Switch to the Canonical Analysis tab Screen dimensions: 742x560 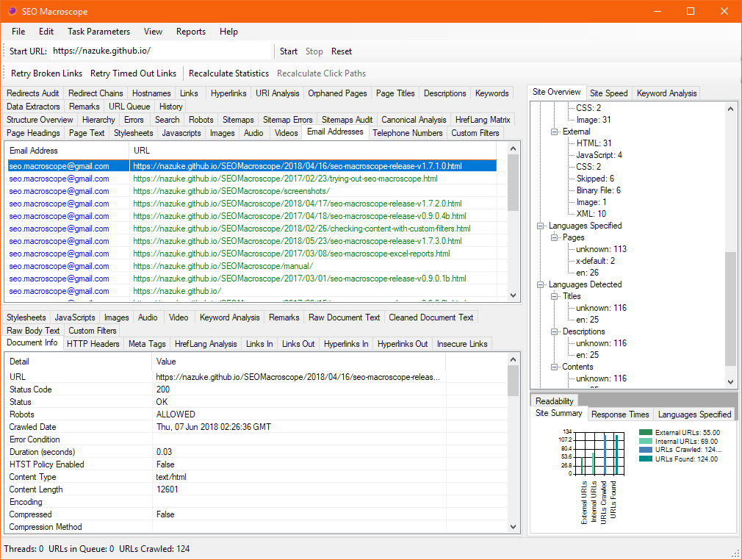tap(414, 120)
